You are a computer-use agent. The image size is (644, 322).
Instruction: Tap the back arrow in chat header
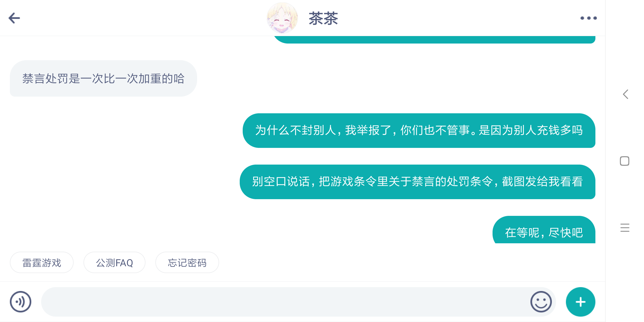coord(14,18)
